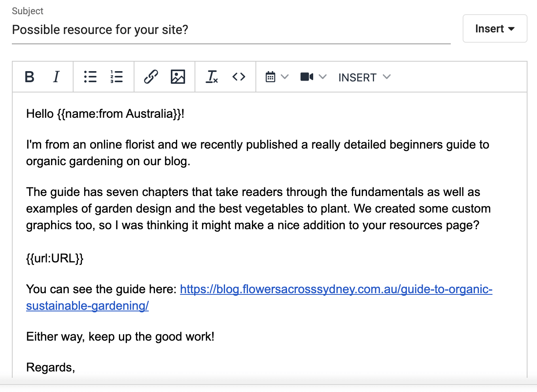The width and height of the screenshot is (537, 392).
Task: Open the video camera dropdown
Action: pos(314,77)
